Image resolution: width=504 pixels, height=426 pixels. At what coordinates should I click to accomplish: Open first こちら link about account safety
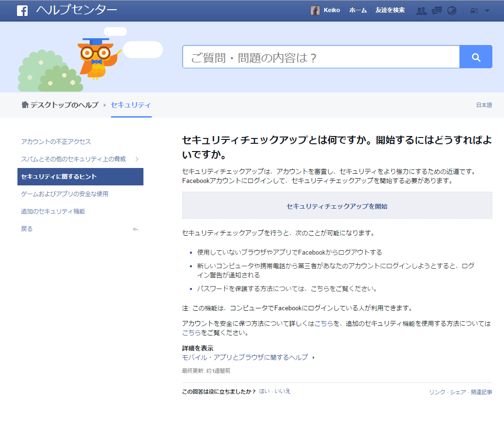(324, 323)
